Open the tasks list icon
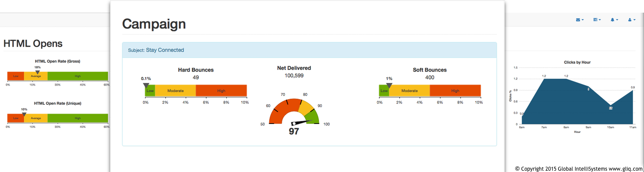Image resolution: width=644 pixels, height=172 pixels. [596, 20]
